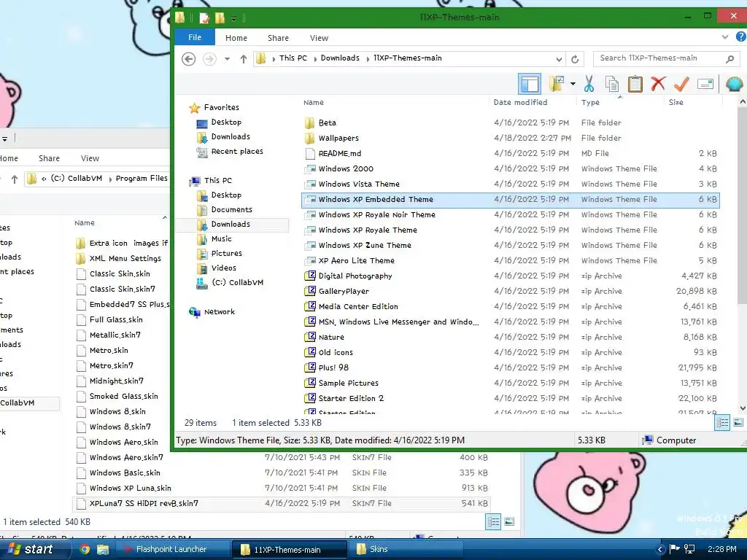Click the folder options icon in toolbar
Screen dimensions: 747x560
pyautogui.click(x=557, y=84)
